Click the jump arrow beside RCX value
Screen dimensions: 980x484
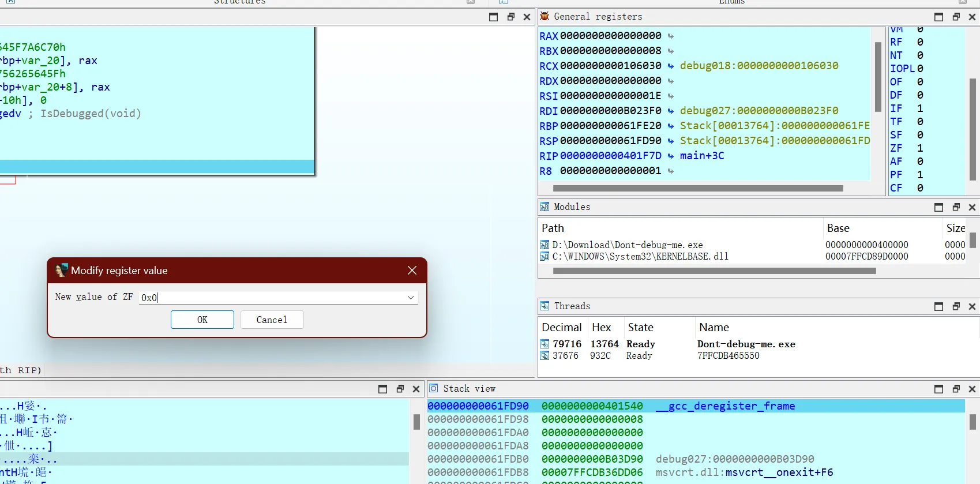(x=670, y=66)
